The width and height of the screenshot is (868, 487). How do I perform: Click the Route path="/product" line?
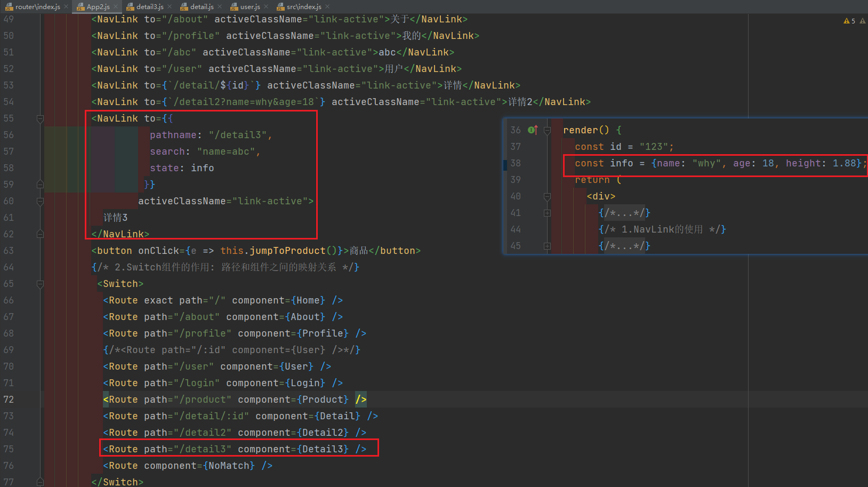click(x=235, y=400)
